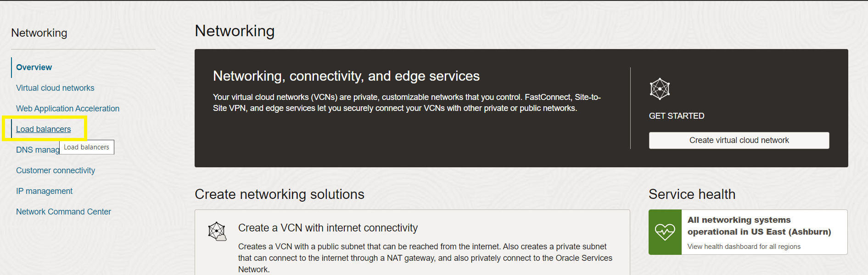868x275 pixels.
Task: Open the Load balancers link
Action: pos(43,129)
